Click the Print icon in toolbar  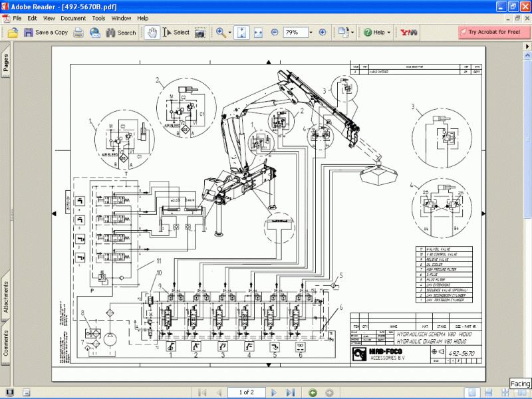[x=78, y=32]
